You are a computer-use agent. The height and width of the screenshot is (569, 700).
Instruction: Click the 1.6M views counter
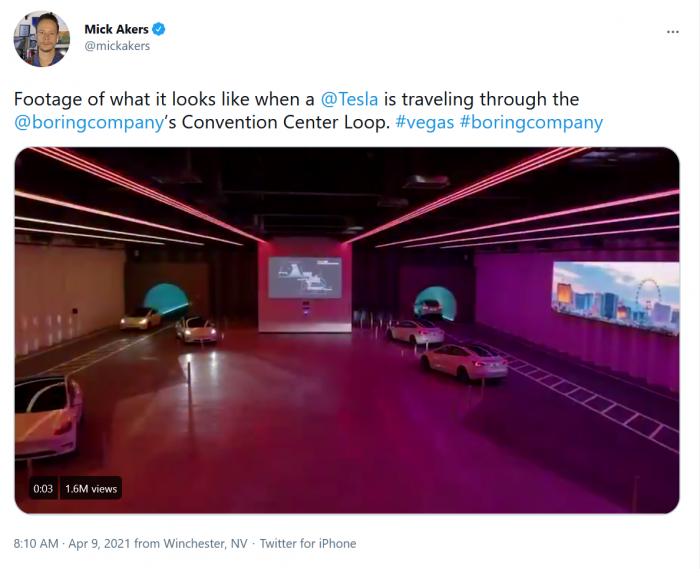point(91,489)
